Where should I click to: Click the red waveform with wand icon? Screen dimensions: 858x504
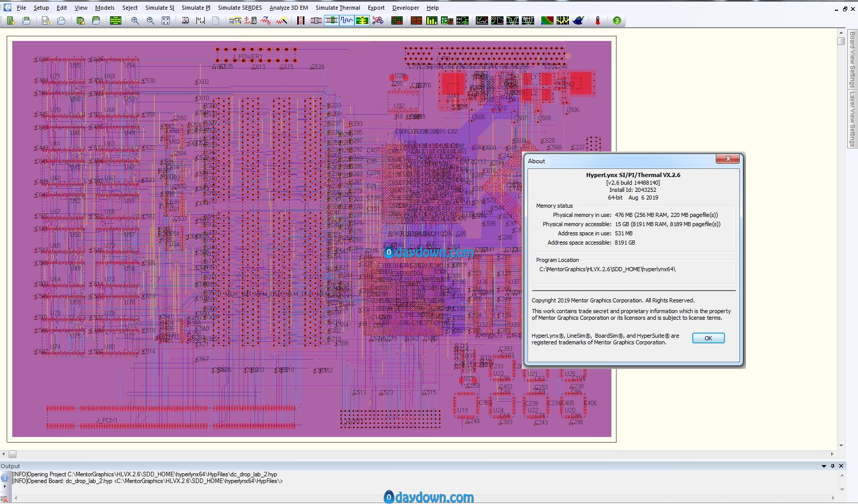(281, 20)
